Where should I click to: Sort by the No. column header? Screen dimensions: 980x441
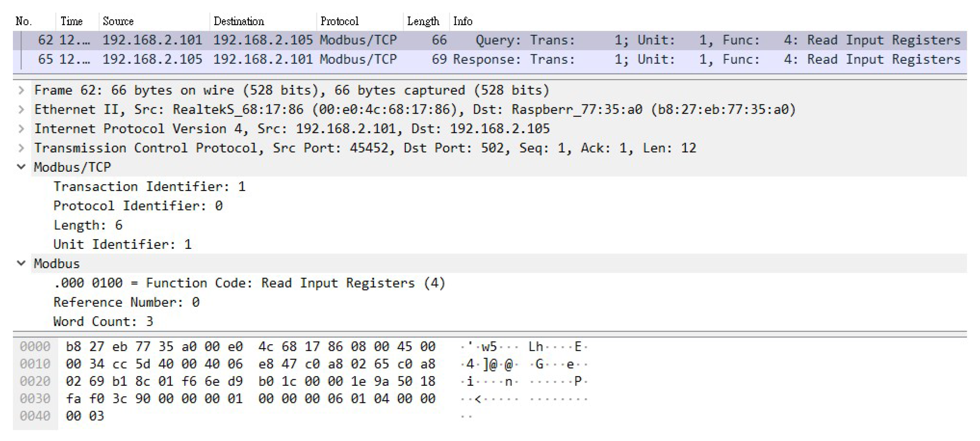tap(24, 21)
